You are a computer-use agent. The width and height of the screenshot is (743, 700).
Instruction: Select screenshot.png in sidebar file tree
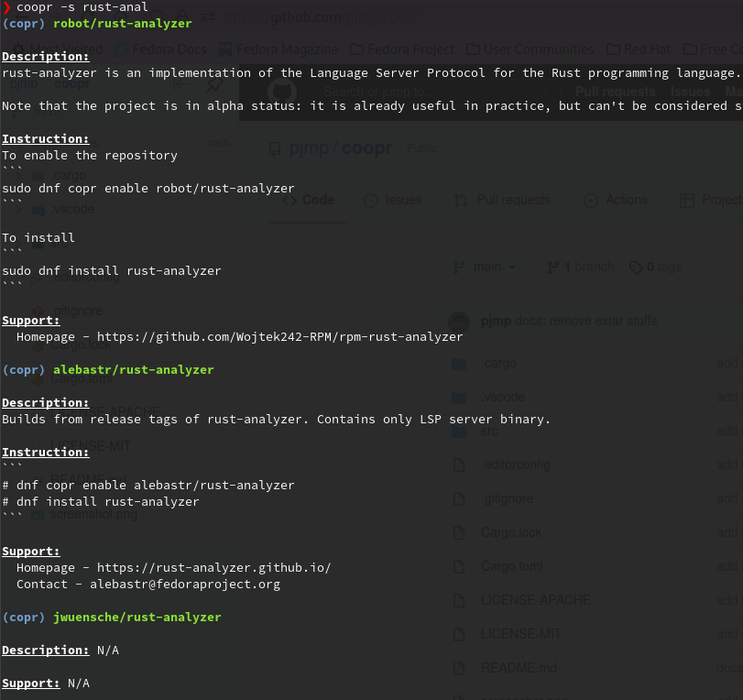(x=93, y=514)
